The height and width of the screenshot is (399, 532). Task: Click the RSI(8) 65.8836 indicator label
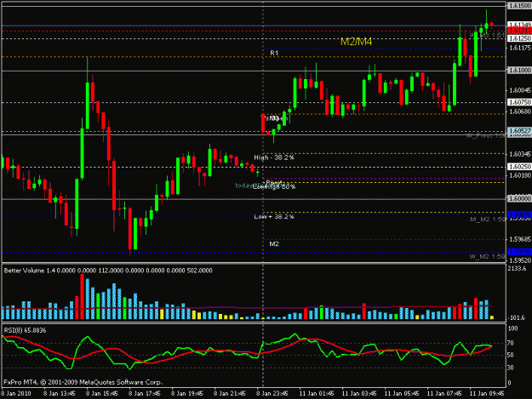tap(25, 330)
